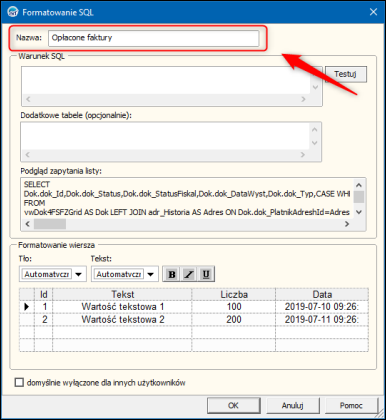This screenshot has width=386, height=420.
Task: Select cell 'Wartość tekstowa 1'
Action: click(122, 307)
